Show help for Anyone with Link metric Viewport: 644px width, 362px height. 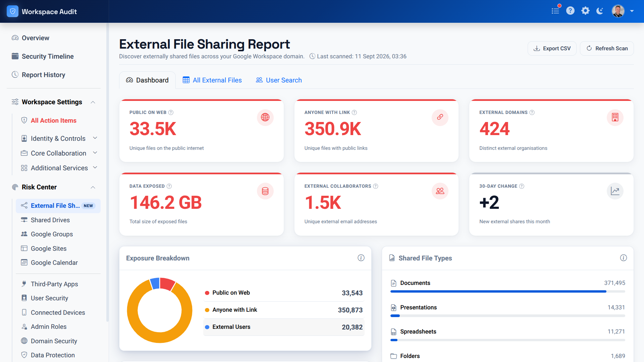tap(354, 112)
